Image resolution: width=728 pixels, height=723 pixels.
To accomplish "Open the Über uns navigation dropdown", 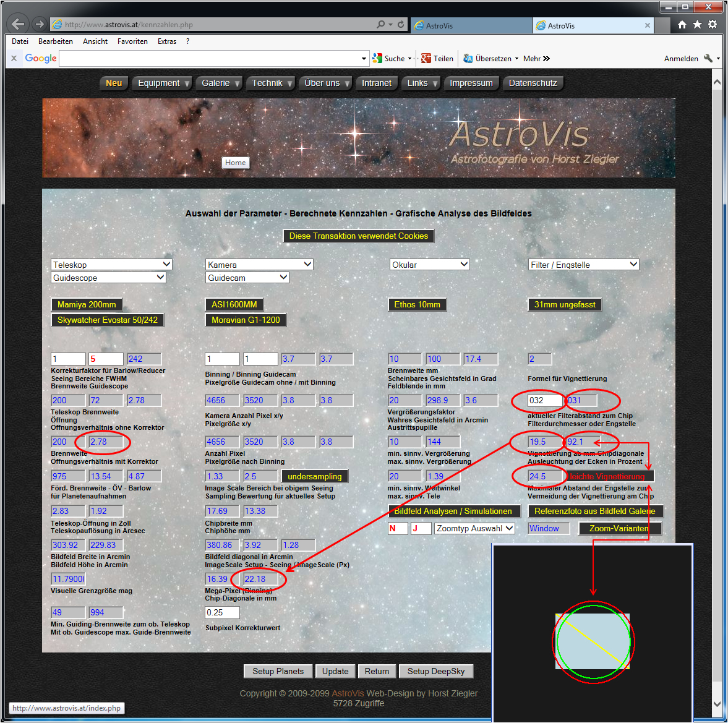I will tap(325, 83).
